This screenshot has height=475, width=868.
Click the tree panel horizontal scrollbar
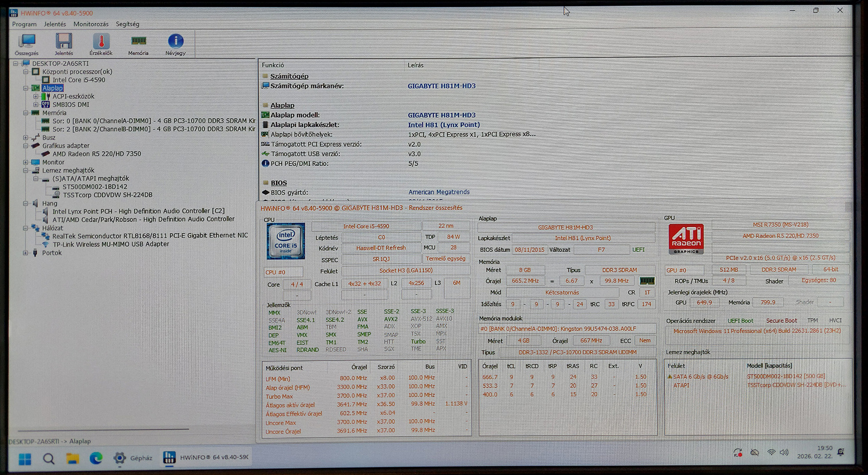(103, 429)
